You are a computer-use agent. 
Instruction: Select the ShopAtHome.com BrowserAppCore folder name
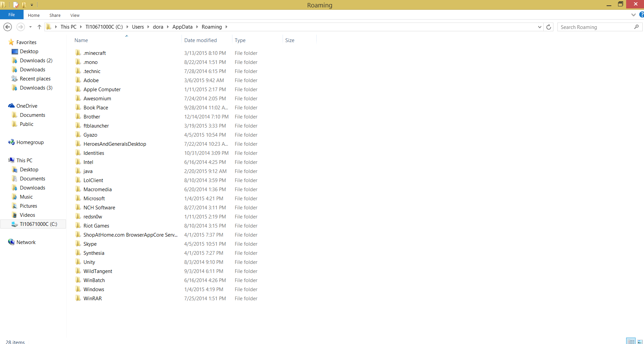coord(130,235)
